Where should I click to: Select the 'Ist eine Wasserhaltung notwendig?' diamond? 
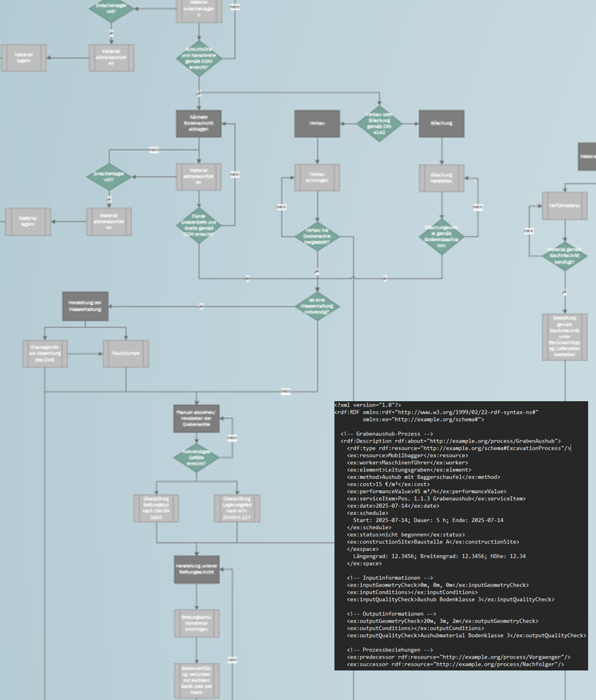(317, 306)
